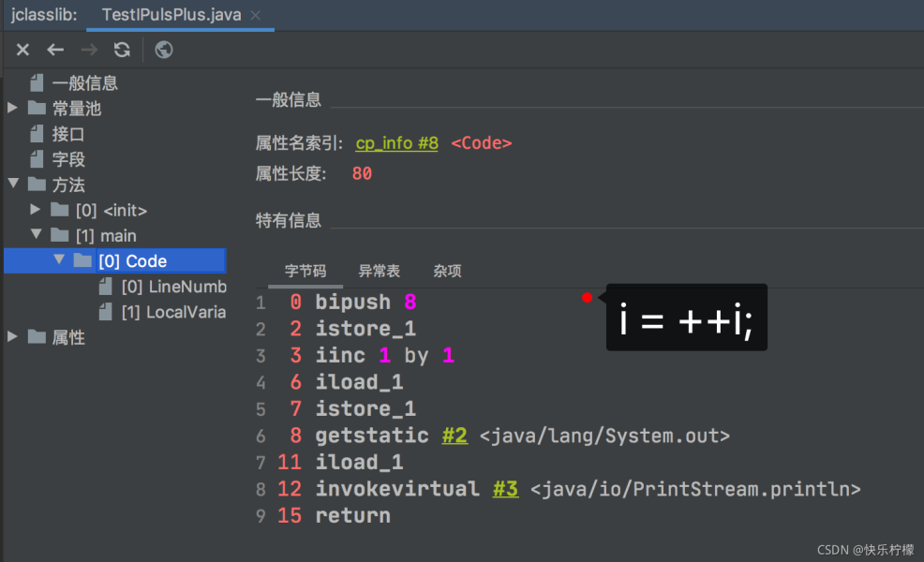Switch to the 杂项 tab
Viewport: 924px width, 562px height.
(447, 271)
